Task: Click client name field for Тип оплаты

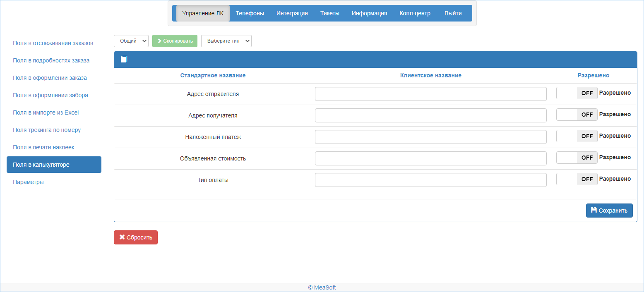Action: [x=431, y=180]
